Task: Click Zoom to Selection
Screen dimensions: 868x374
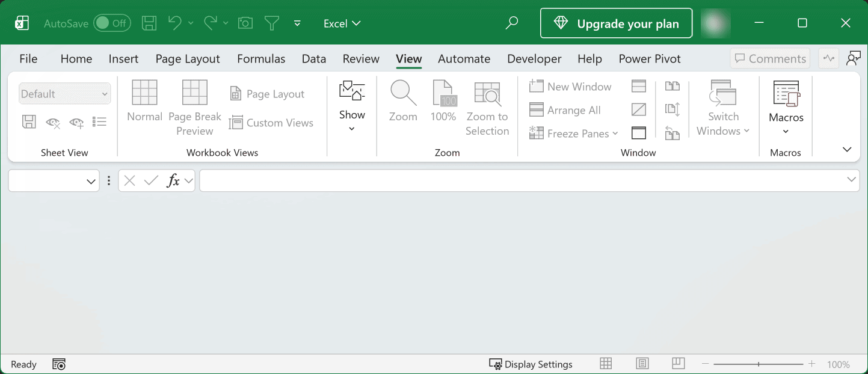Action: click(x=487, y=108)
